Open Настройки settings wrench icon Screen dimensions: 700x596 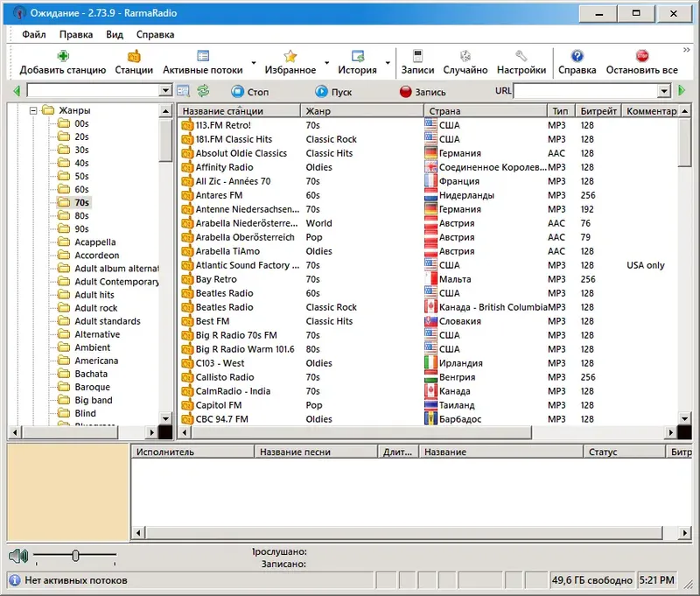[x=520, y=56]
